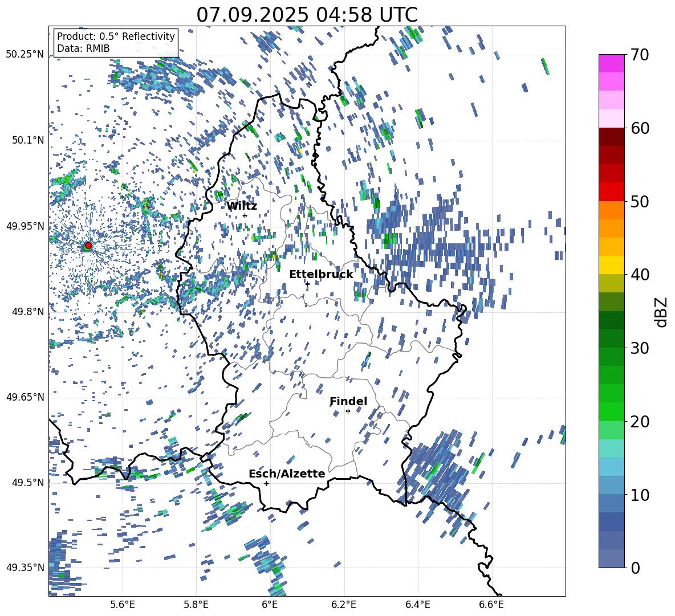Click the 6.6°E longitude label

tap(491, 605)
